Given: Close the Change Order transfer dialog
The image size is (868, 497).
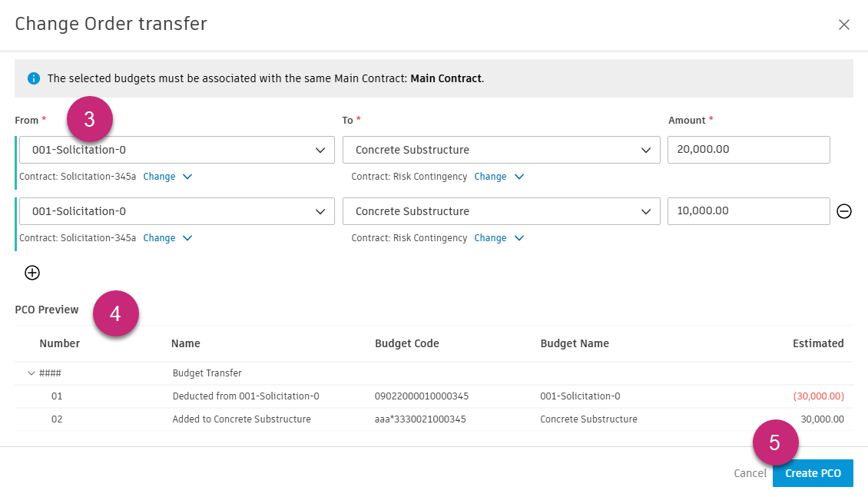Looking at the screenshot, I should 844,24.
